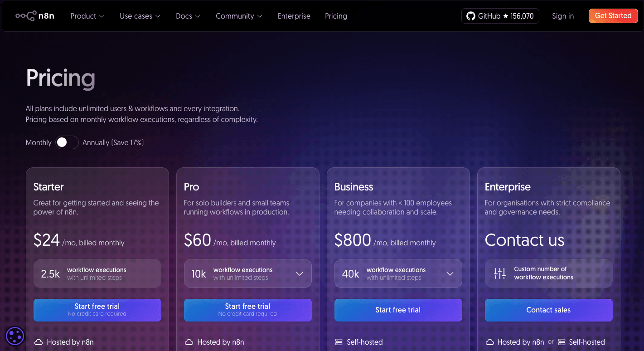The image size is (644, 351).
Task: Switch billing to Annually using the toggle
Action: 67,142
